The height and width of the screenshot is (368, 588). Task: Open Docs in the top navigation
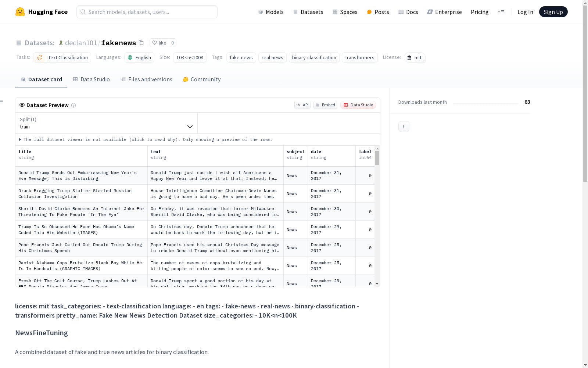pos(408,12)
